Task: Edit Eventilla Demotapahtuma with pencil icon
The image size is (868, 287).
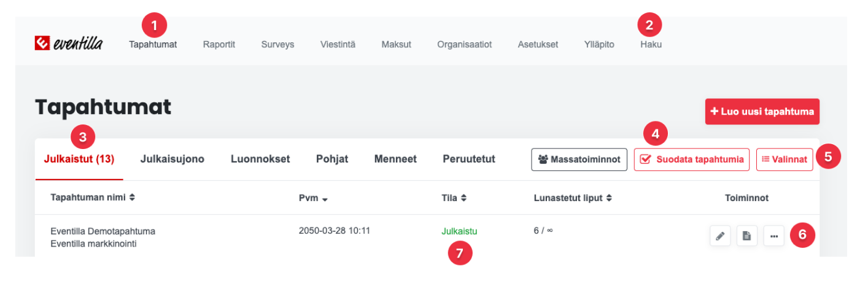Action: [720, 236]
